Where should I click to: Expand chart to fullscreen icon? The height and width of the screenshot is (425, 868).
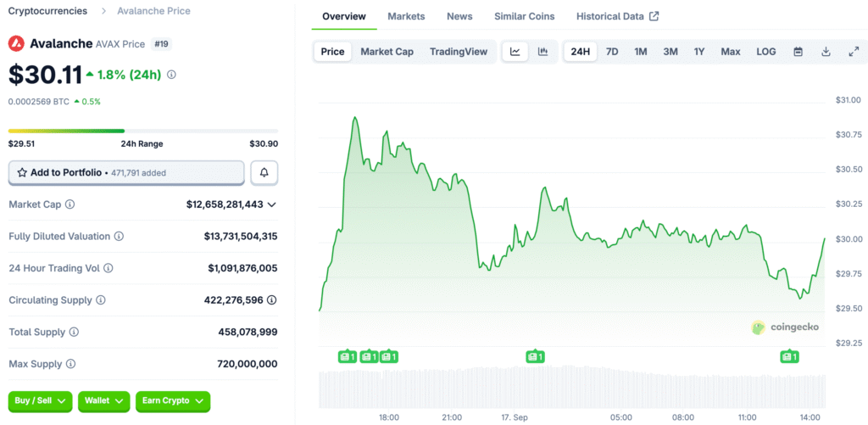tap(853, 52)
